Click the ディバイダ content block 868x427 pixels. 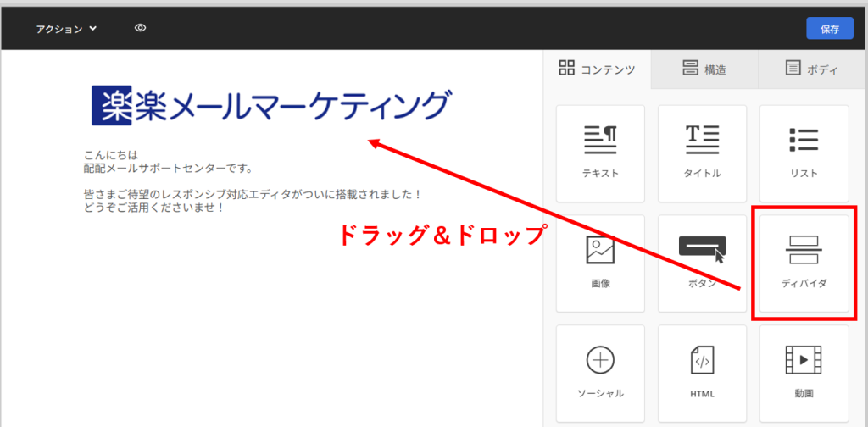[x=804, y=263]
